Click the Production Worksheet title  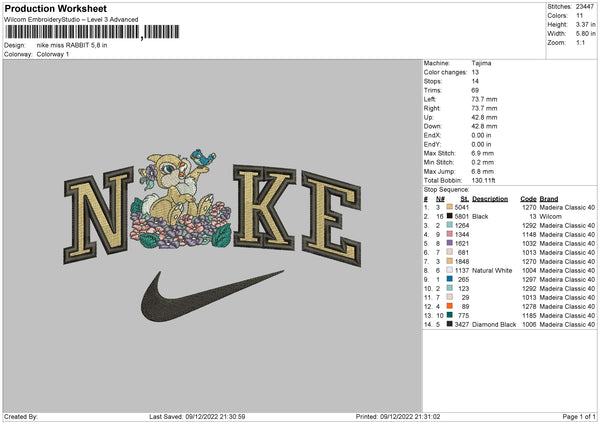point(55,8)
